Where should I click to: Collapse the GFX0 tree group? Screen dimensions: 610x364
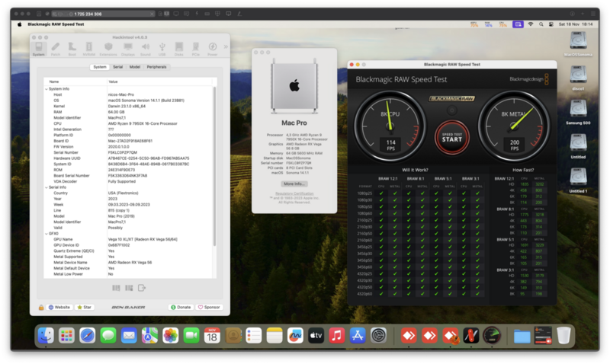[46, 233]
